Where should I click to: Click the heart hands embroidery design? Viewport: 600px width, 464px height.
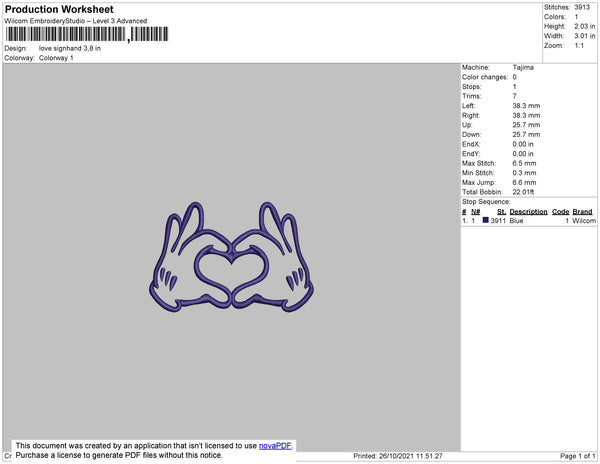click(x=231, y=257)
